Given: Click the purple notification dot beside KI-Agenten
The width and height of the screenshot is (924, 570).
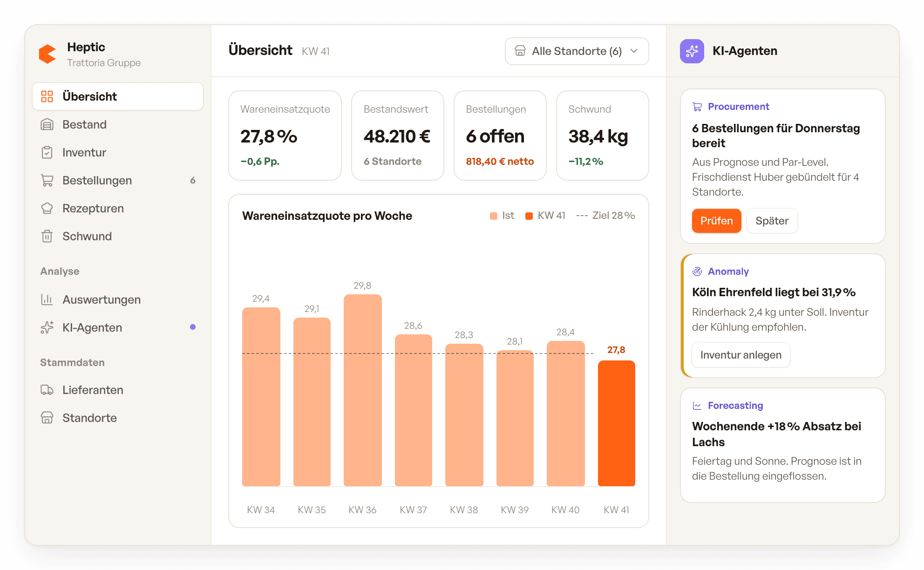Looking at the screenshot, I should click(193, 327).
